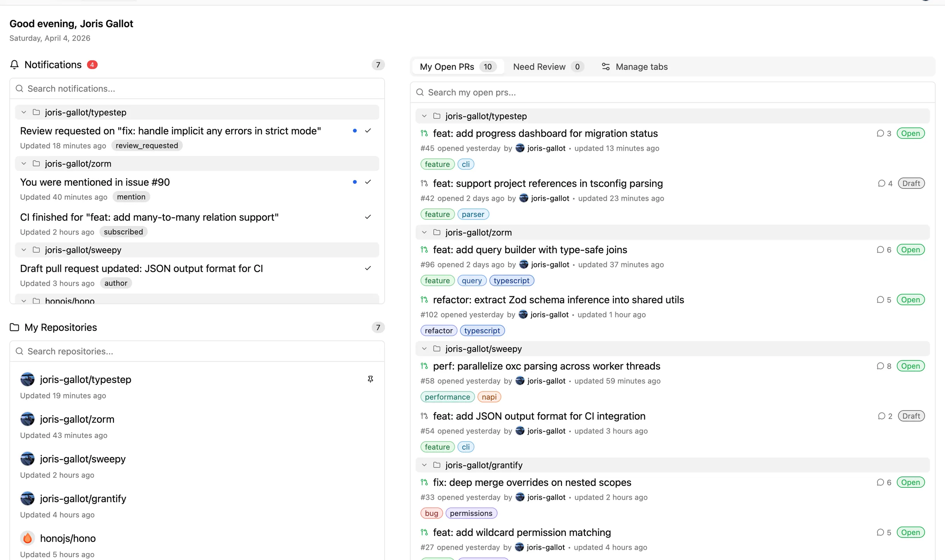Switch to Need Review tab
This screenshot has height=560, width=945.
pyautogui.click(x=548, y=67)
